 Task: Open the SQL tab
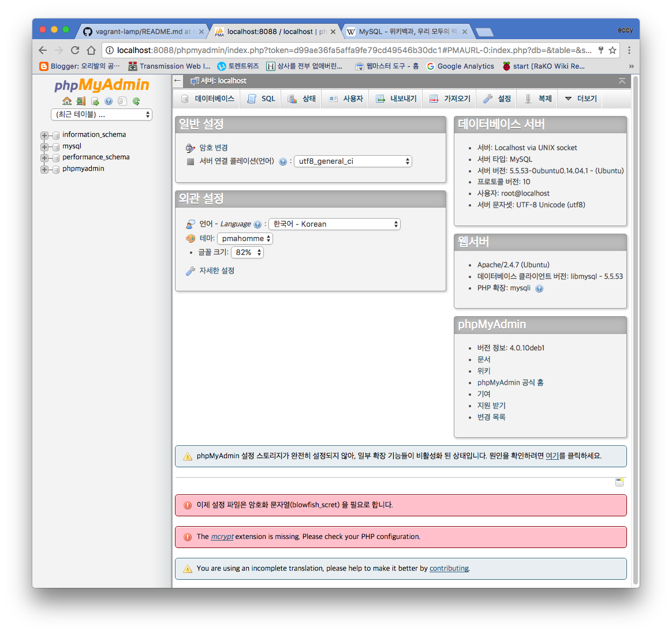261,99
